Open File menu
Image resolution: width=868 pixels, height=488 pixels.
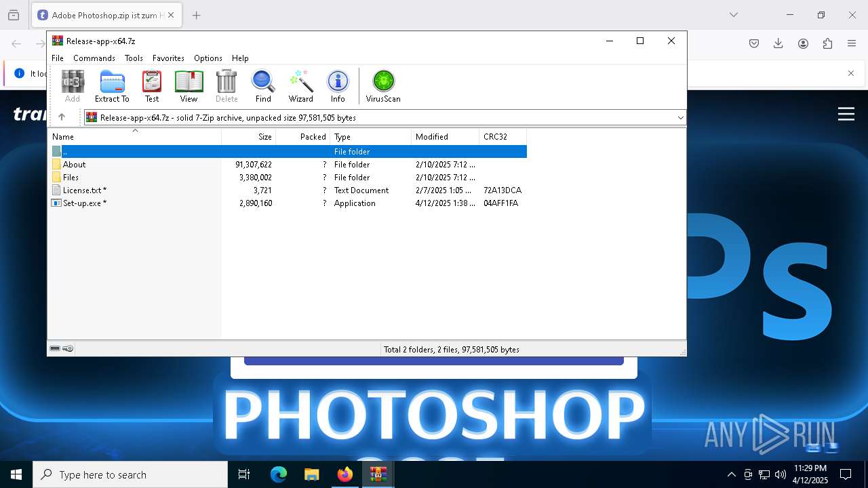(58, 58)
